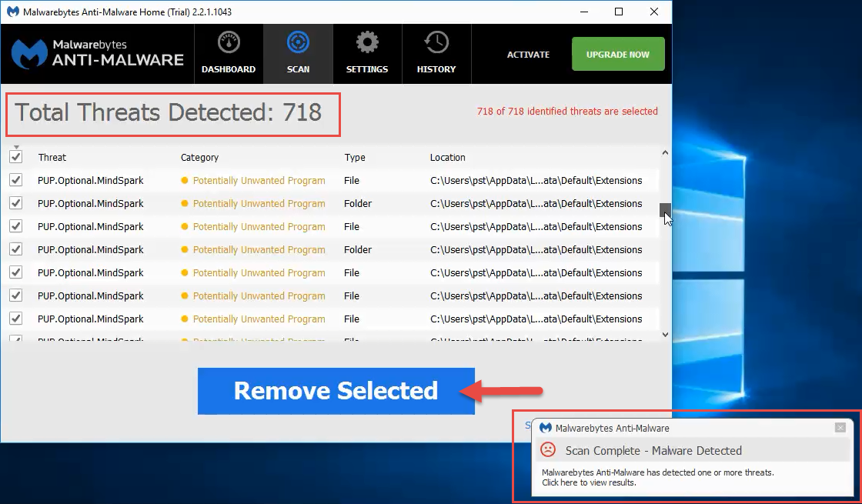Click the Settings gear icon
This screenshot has height=504, width=862.
coord(367,42)
